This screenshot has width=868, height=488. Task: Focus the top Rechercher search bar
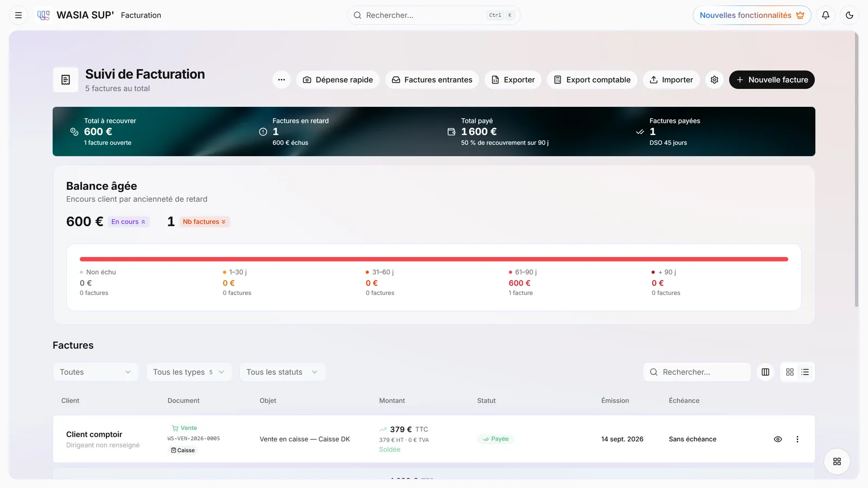pyautogui.click(x=434, y=15)
